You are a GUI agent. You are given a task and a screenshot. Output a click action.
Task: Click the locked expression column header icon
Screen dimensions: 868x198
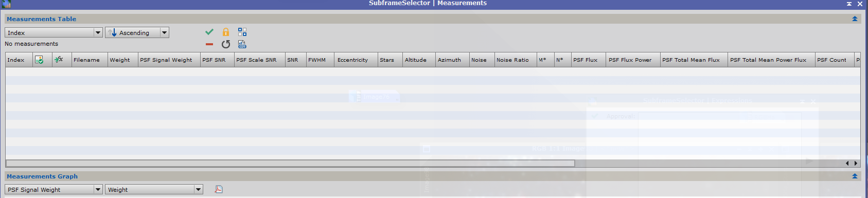click(59, 60)
